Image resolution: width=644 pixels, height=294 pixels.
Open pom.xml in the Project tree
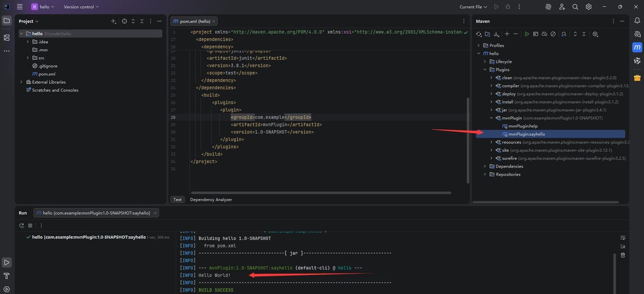(47, 74)
